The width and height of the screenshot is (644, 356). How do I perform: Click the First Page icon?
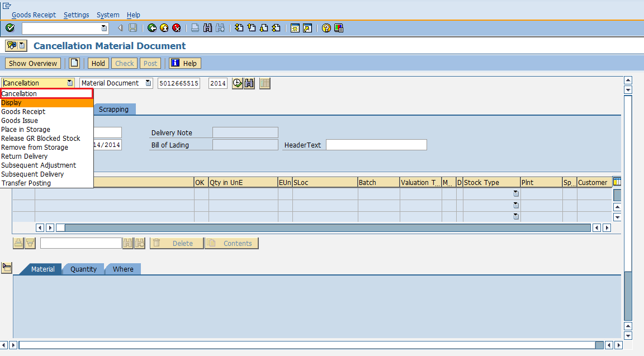tap(239, 28)
